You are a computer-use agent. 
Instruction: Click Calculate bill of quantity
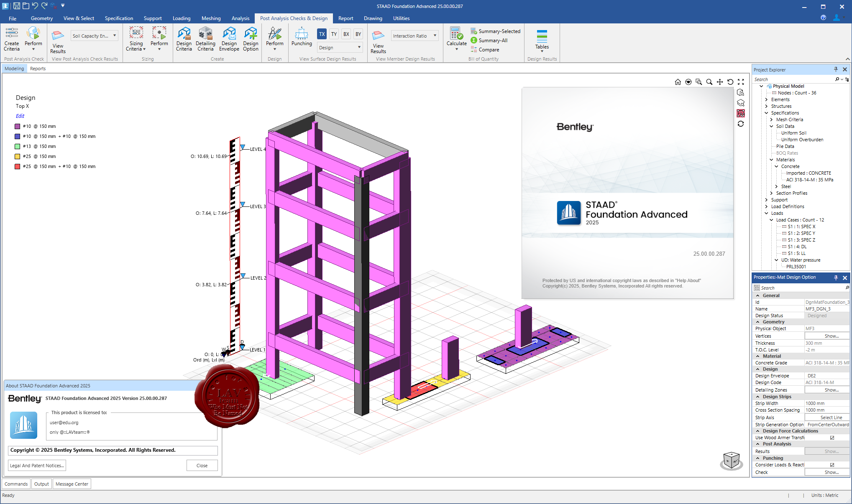[456, 39]
